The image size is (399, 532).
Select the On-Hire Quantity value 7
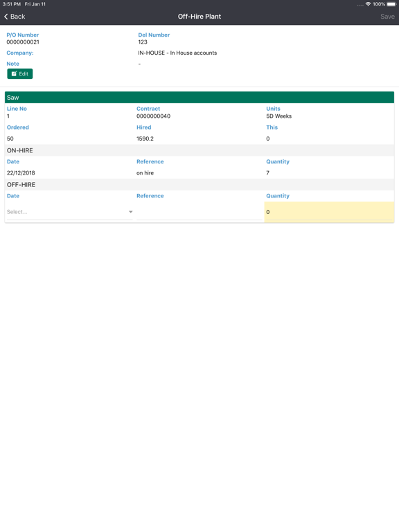tap(267, 172)
